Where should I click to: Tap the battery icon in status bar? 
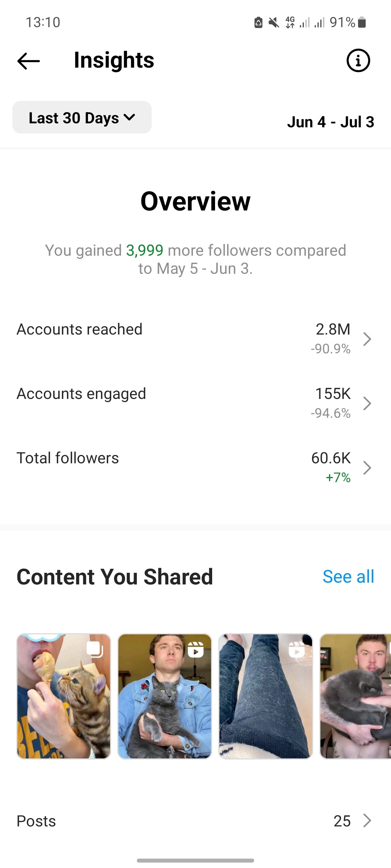point(362,22)
